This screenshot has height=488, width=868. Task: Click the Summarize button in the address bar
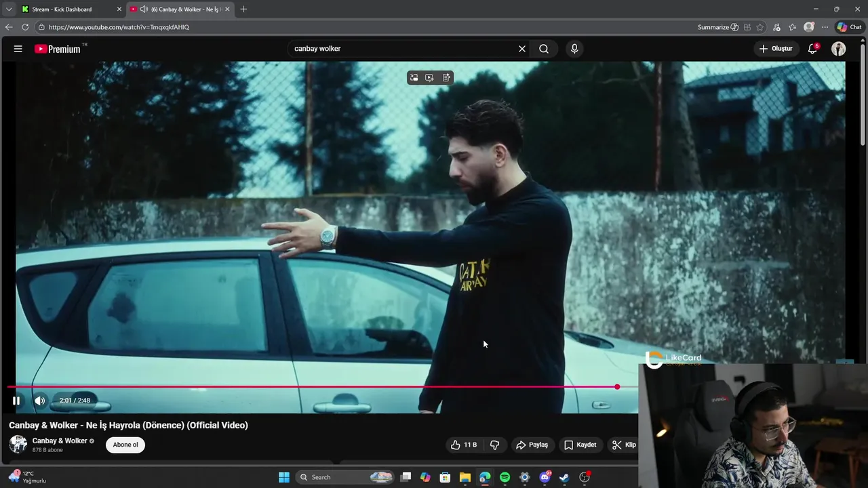718,27
